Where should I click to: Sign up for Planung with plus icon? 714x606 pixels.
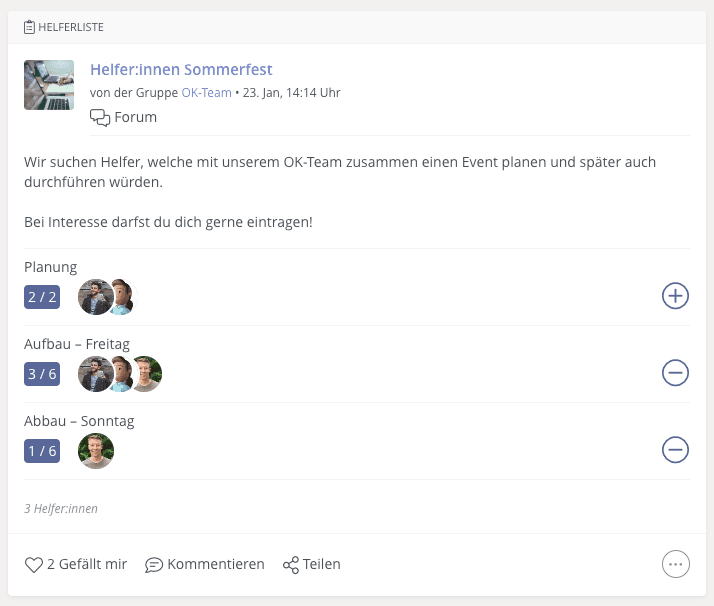675,296
